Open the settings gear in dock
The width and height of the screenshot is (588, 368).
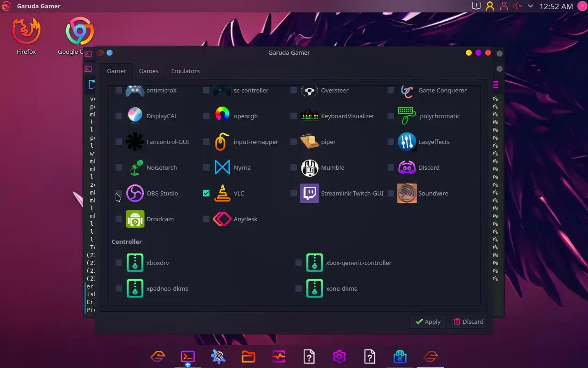click(x=339, y=356)
